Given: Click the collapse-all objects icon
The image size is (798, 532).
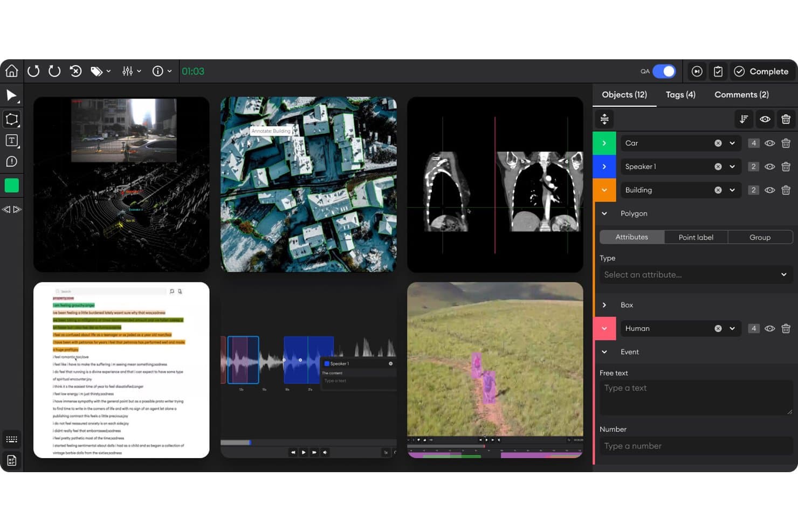Looking at the screenshot, I should 604,119.
